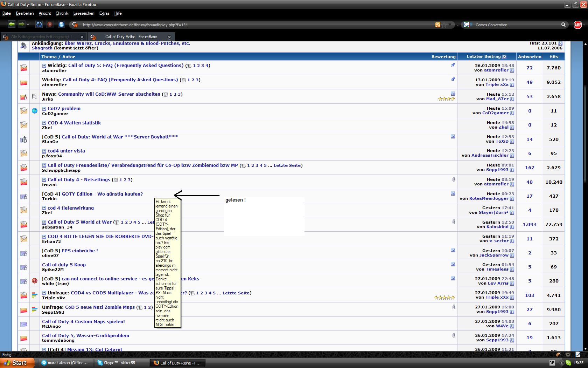588x368 pixels.
Task: Switch to Skype - sicker55 taskbar window
Action: pyautogui.click(x=121, y=363)
